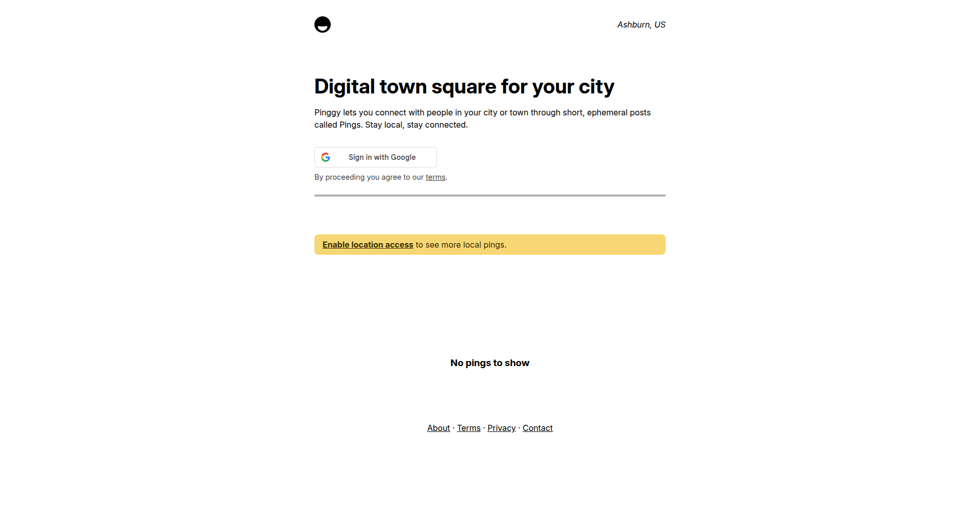Screen dimensions: 980x507
Task: Click 'Enable location access' underlined text
Action: pos(367,245)
